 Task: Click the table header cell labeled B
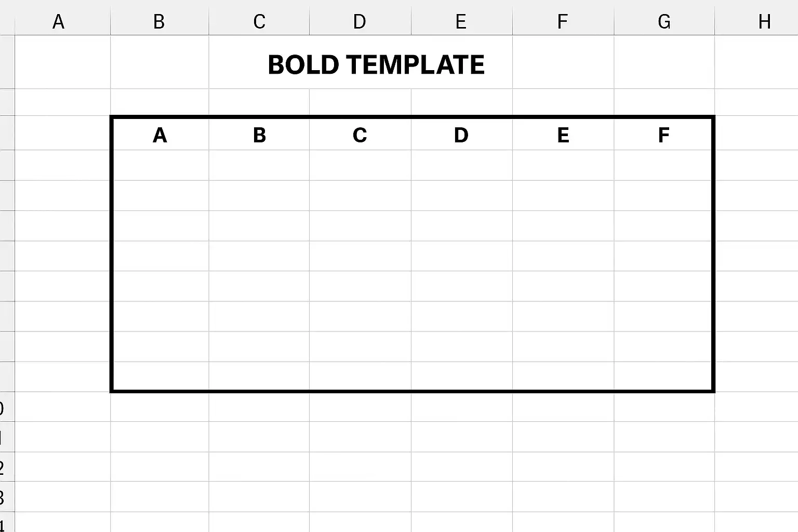pyautogui.click(x=259, y=135)
